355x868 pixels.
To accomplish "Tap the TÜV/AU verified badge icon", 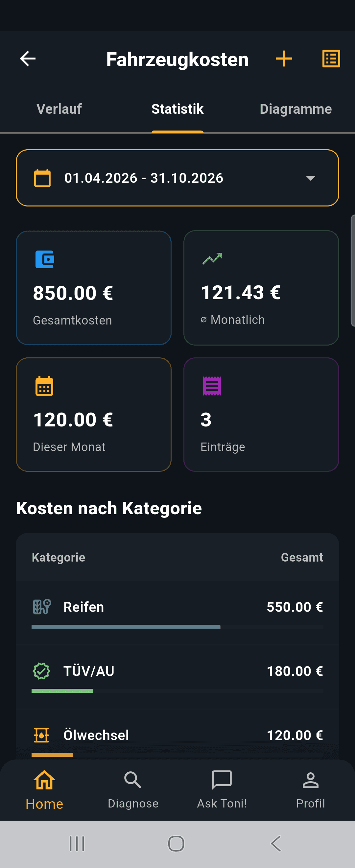I will click(x=41, y=671).
